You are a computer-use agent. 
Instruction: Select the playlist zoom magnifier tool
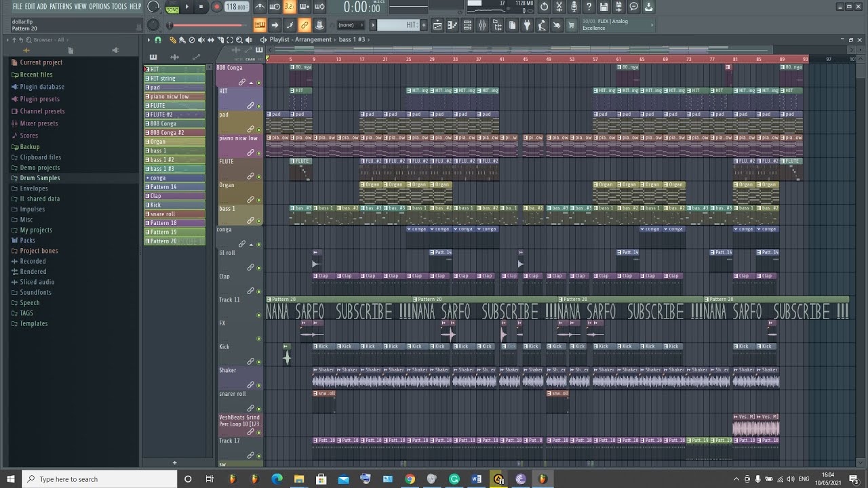pos(239,40)
